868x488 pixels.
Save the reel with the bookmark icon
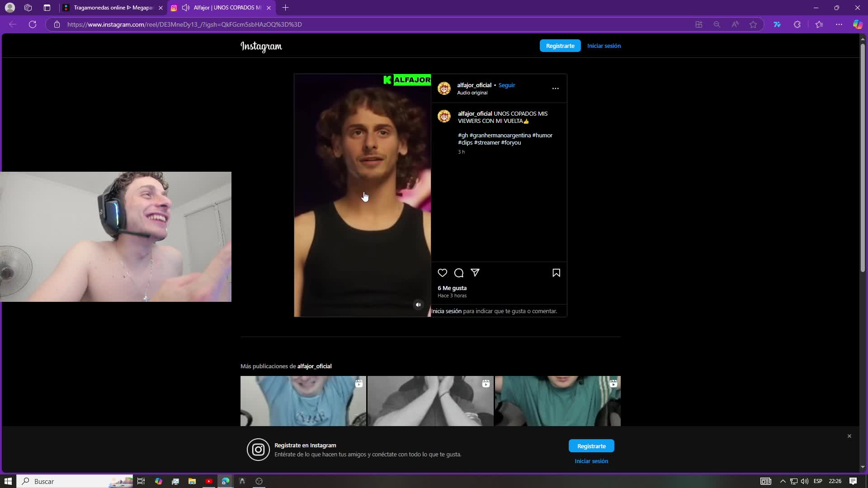click(556, 272)
